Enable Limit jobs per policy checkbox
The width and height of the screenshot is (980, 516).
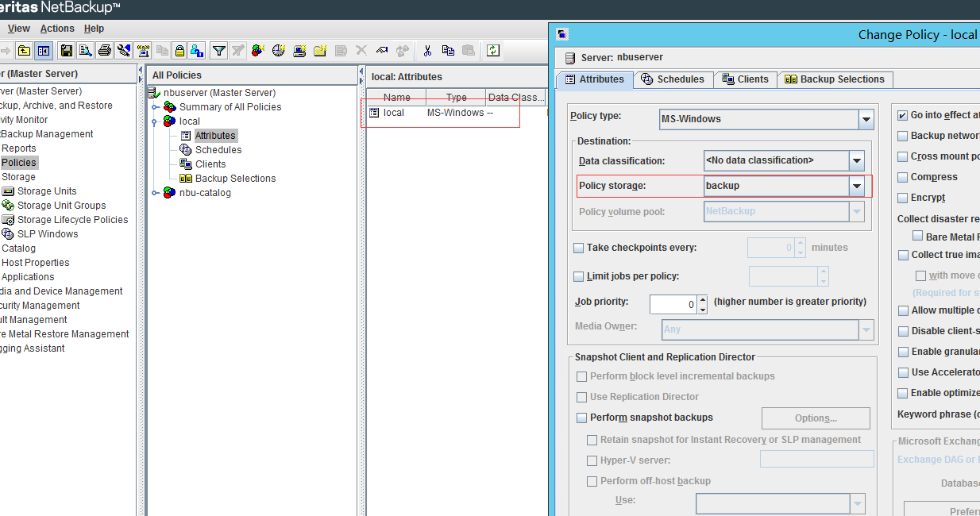(x=579, y=276)
